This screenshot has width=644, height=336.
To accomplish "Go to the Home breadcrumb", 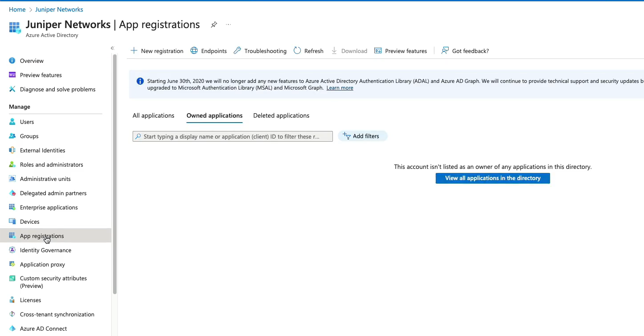I will point(17,9).
